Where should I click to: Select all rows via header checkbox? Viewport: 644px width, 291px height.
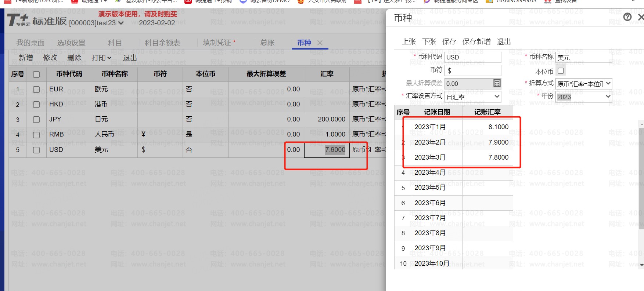(36, 74)
